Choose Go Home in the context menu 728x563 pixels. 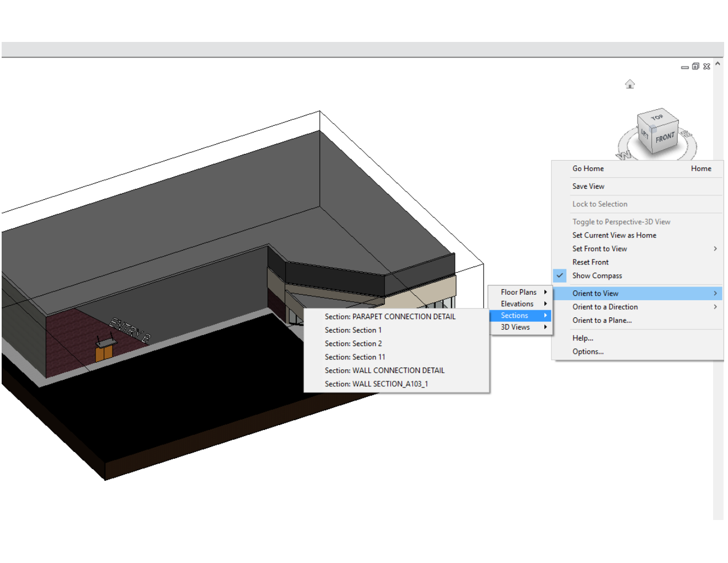click(638, 168)
